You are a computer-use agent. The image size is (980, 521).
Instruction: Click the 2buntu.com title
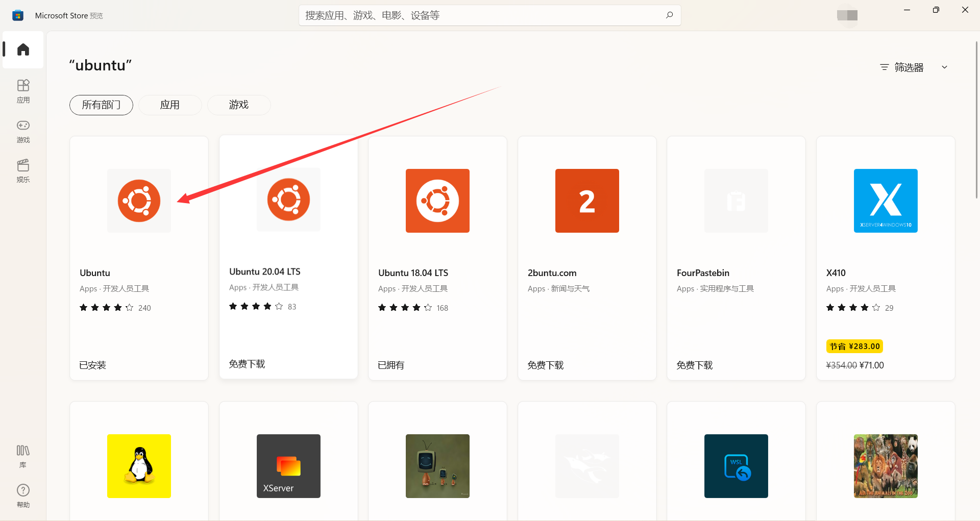point(552,273)
